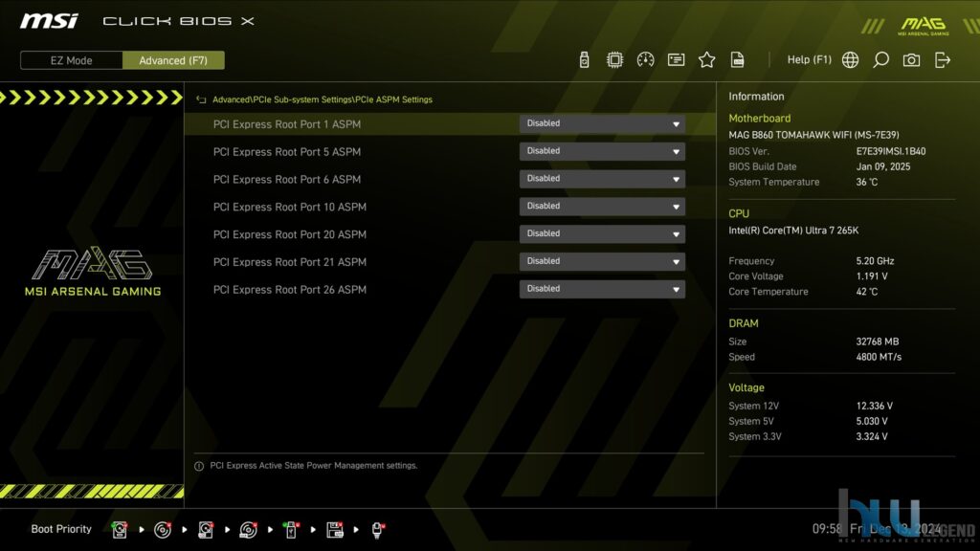Click the hardware monitor card icon
Viewport: 980px width, 551px height.
676,60
